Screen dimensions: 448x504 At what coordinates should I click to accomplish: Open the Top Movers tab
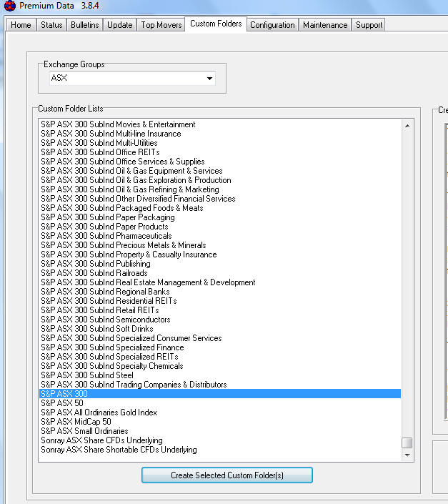click(x=161, y=25)
